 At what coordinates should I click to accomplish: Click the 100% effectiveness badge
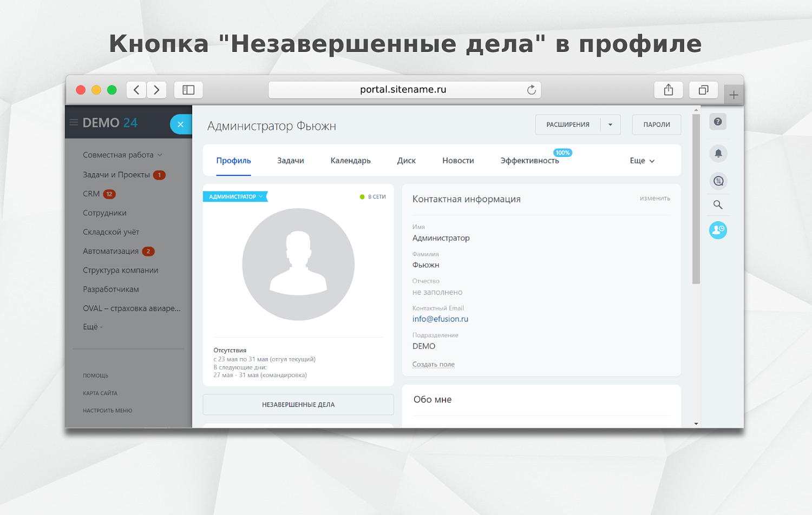562,152
